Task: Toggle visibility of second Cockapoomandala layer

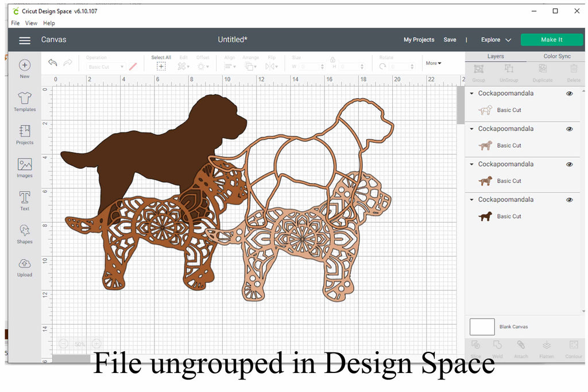Action: point(569,129)
